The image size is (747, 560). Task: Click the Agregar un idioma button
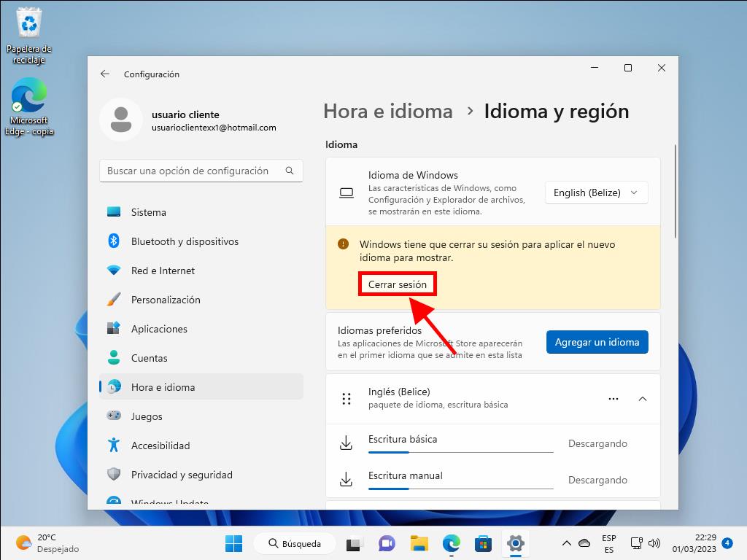(x=597, y=341)
